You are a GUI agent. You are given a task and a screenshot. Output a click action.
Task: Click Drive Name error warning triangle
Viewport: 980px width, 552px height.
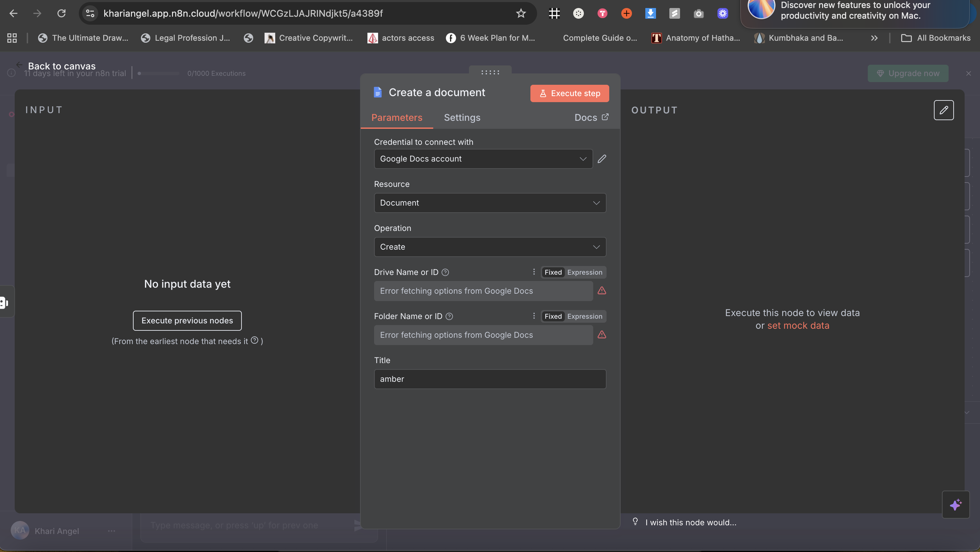pyautogui.click(x=602, y=291)
